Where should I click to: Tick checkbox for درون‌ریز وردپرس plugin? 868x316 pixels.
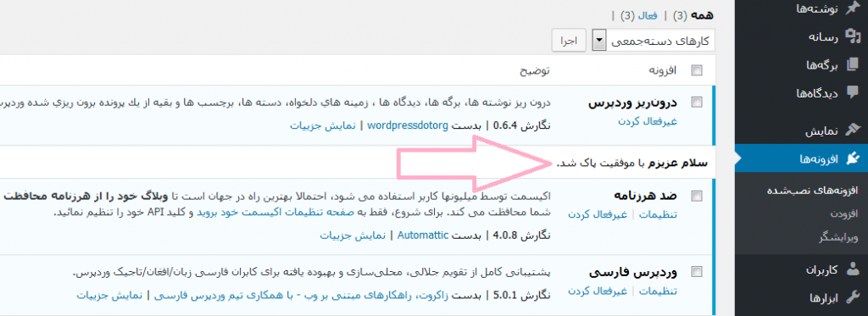[x=697, y=103]
